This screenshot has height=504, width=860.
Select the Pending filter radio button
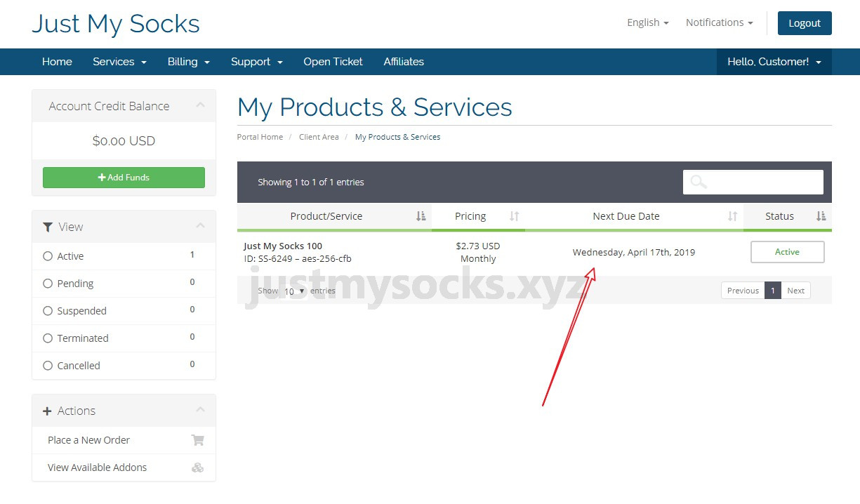click(x=48, y=284)
